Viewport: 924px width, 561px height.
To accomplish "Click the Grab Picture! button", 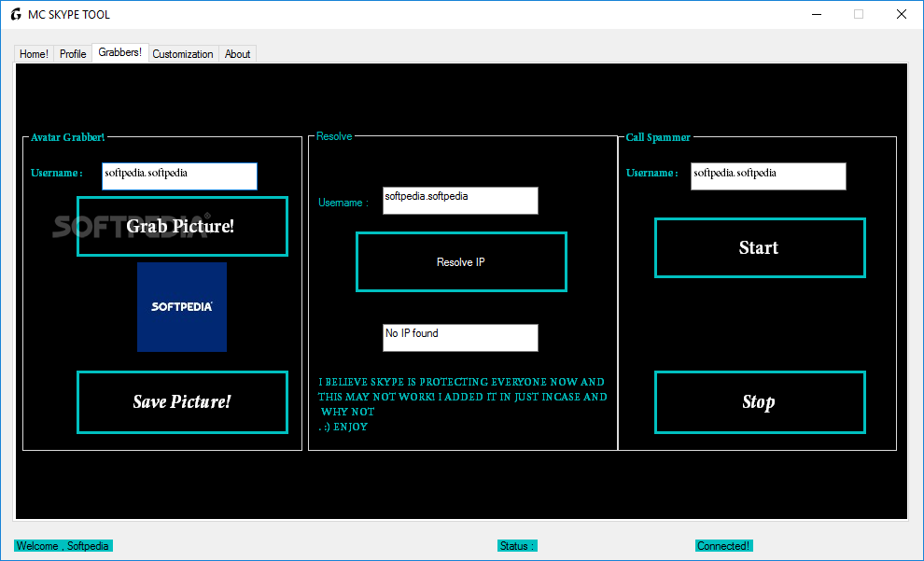I will point(182,226).
